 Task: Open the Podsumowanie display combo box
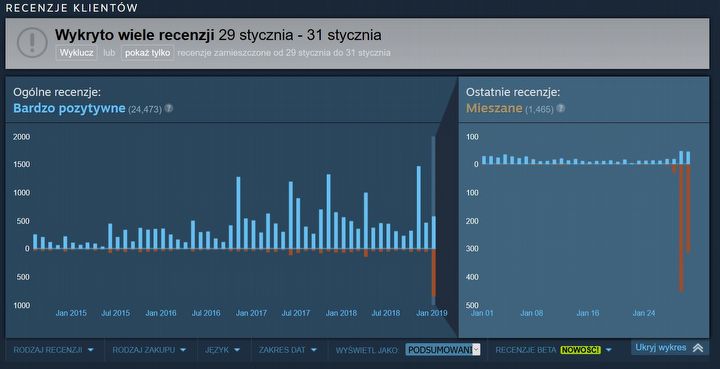point(443,350)
